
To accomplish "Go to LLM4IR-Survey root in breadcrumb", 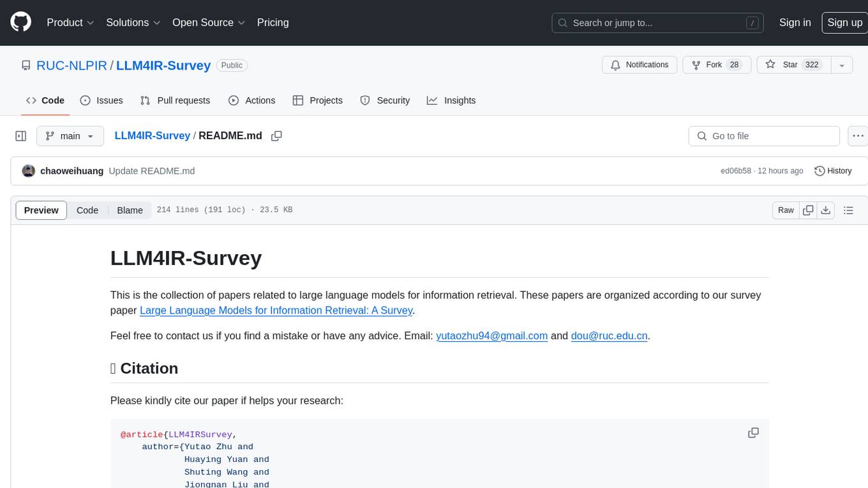I will tap(152, 136).
